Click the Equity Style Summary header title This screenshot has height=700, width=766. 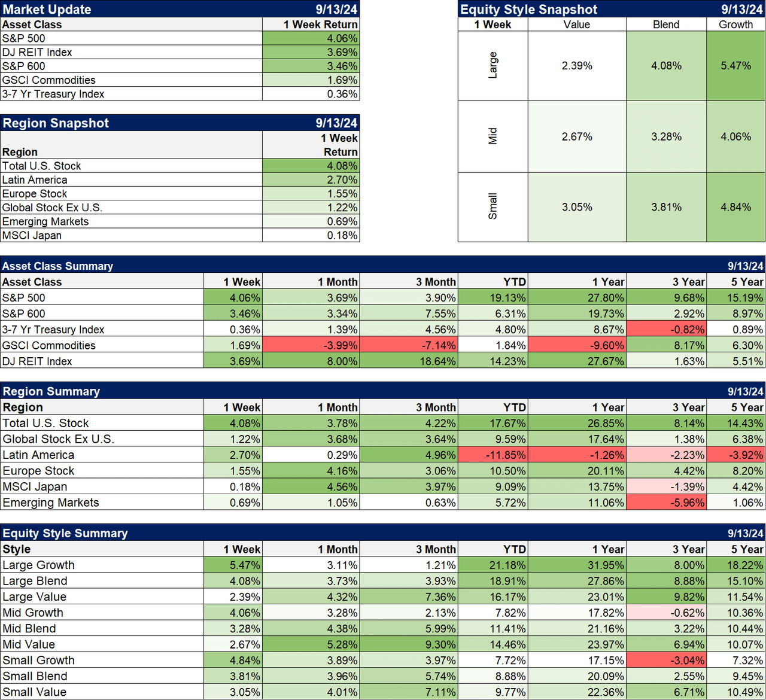tap(65, 533)
